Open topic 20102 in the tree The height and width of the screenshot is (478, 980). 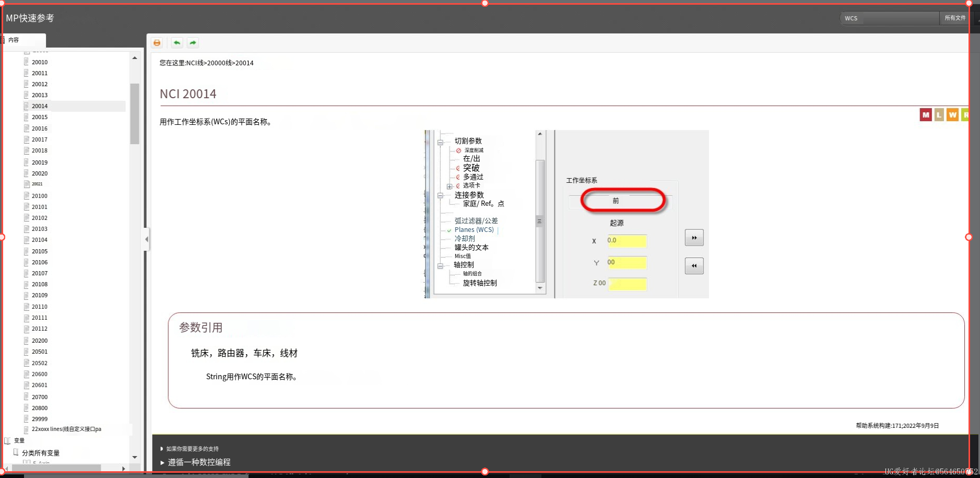(40, 218)
